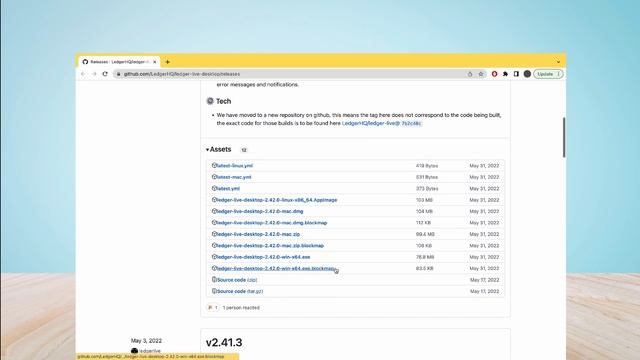Screen dimensions: 640x360
Task: Click '1 person reacted' text
Action: click(x=241, y=308)
